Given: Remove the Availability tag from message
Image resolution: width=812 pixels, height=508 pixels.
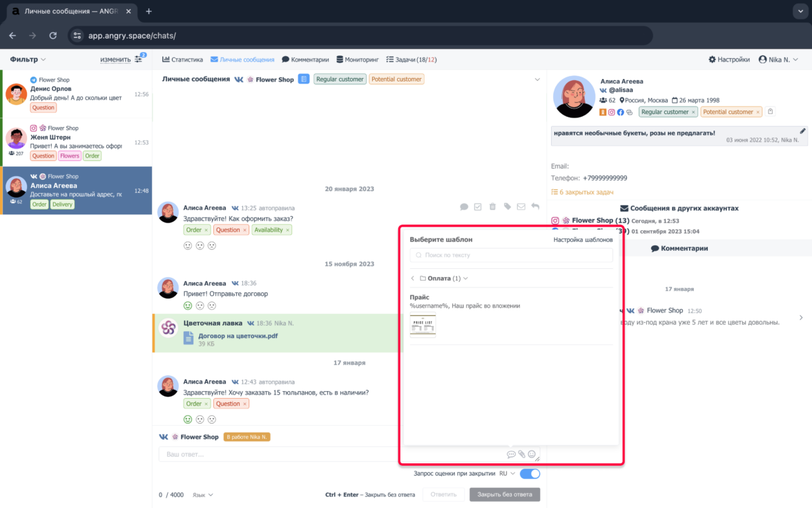Looking at the screenshot, I should coord(287,230).
